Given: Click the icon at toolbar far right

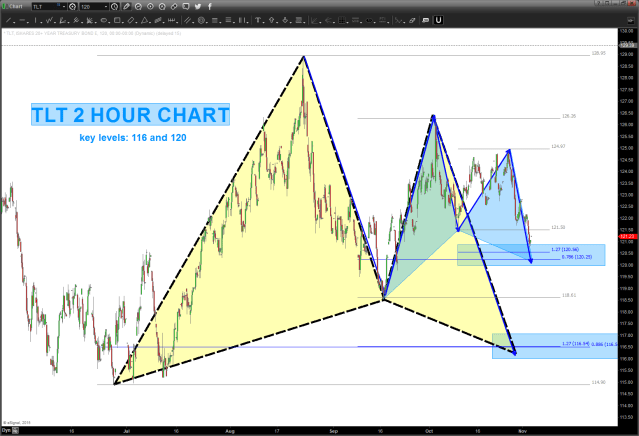Looking at the screenshot, I should pyautogui.click(x=630, y=20).
